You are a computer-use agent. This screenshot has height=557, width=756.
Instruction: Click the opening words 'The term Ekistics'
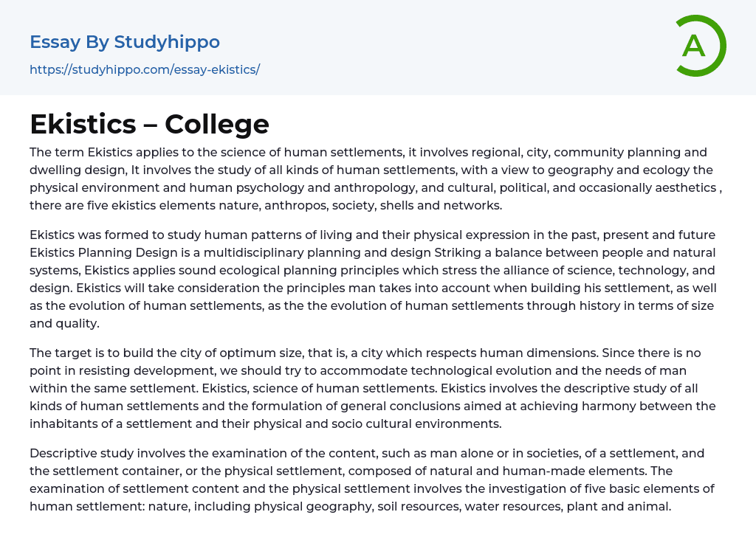tap(76, 153)
